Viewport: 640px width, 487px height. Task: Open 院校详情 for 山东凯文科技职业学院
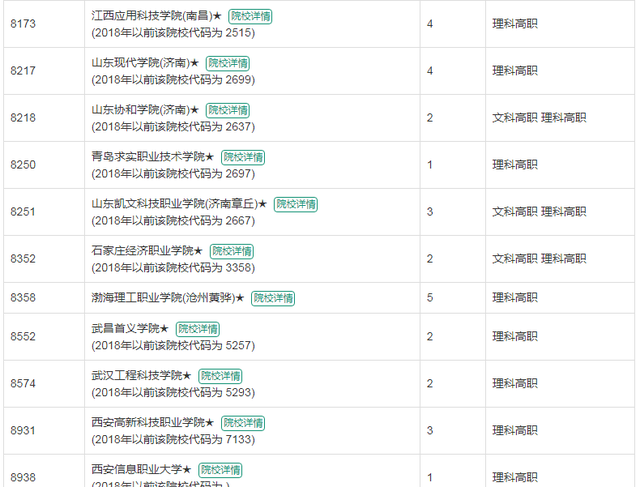296,204
